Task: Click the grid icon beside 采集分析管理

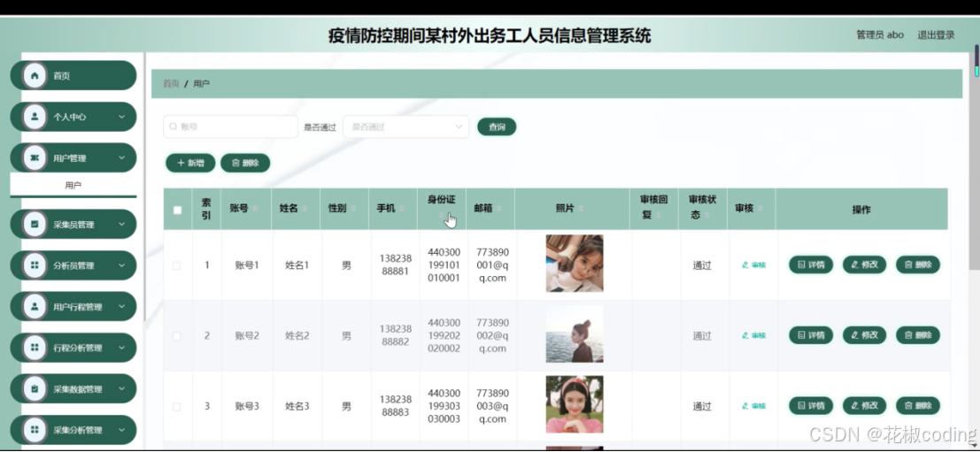Action: point(35,430)
